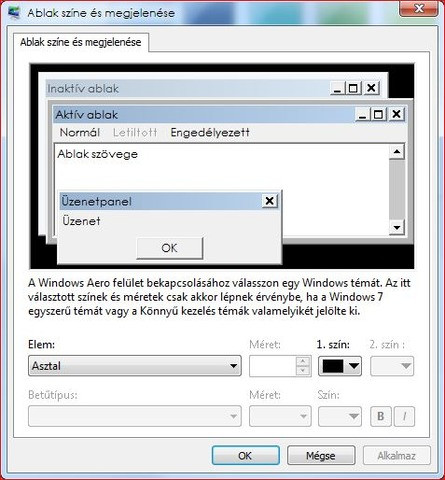Screen dimensions: 445x480
Task: Click the Üzenetpanel close X in preview
Action: tap(269, 201)
